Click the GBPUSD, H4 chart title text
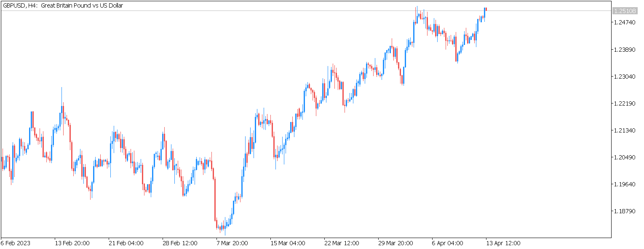Screen dimensions: 644x249 click(63, 5)
